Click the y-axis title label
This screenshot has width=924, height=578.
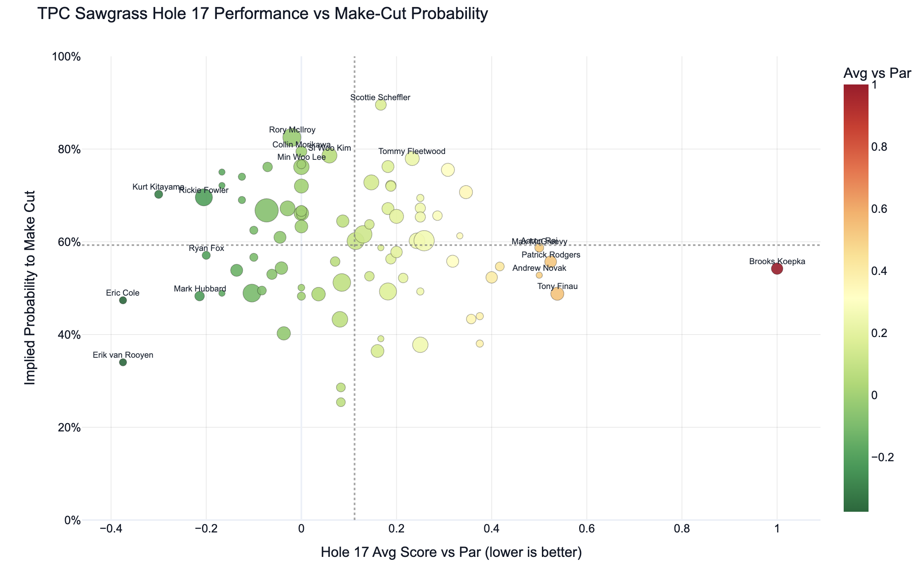(30, 288)
